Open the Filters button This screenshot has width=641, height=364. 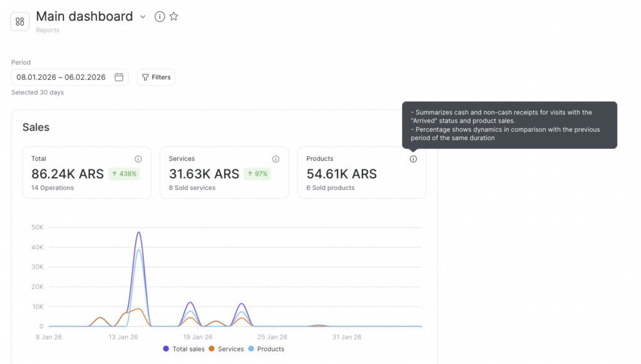coord(156,78)
